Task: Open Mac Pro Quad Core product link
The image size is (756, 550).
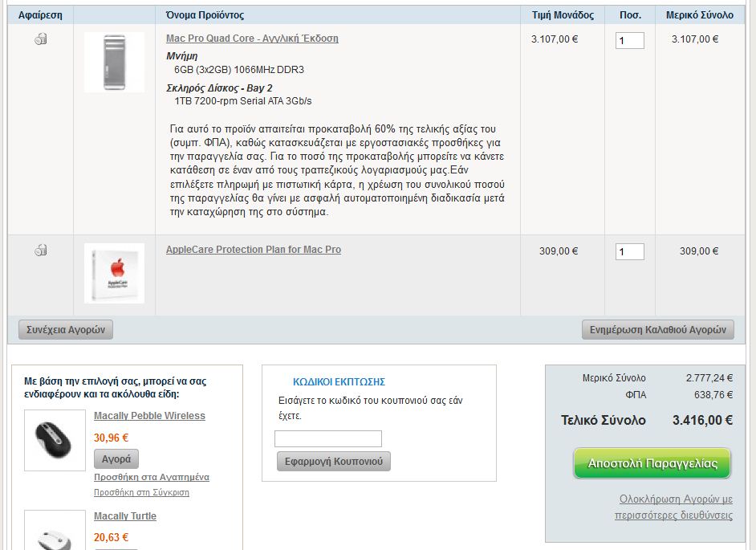Action: point(252,38)
